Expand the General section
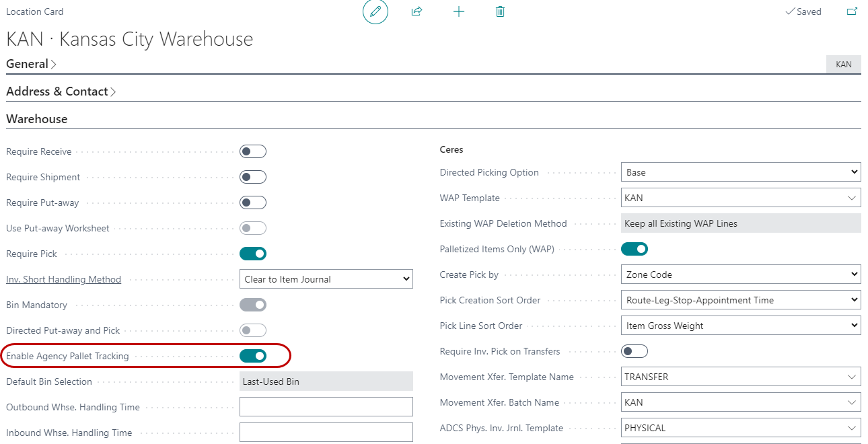The image size is (868, 444). click(31, 65)
